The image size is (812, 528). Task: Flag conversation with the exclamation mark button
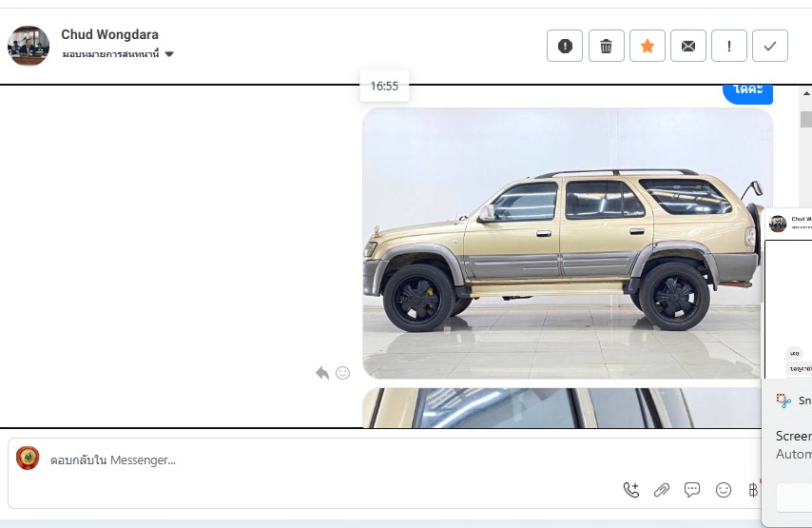pos(729,46)
